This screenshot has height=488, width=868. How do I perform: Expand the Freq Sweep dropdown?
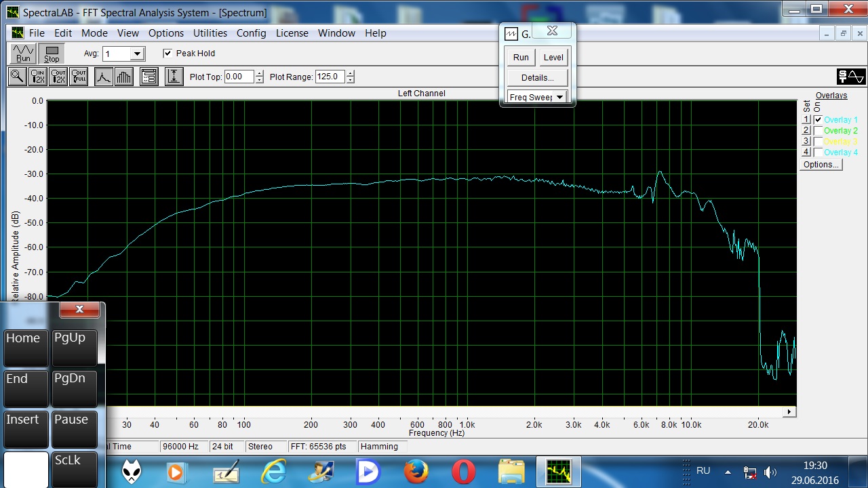point(559,97)
